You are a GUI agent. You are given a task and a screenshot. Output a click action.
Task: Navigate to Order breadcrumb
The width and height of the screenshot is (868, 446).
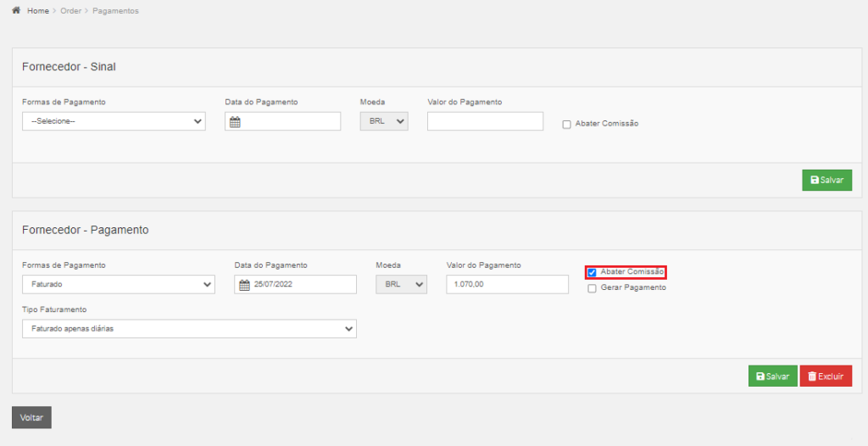point(71,11)
